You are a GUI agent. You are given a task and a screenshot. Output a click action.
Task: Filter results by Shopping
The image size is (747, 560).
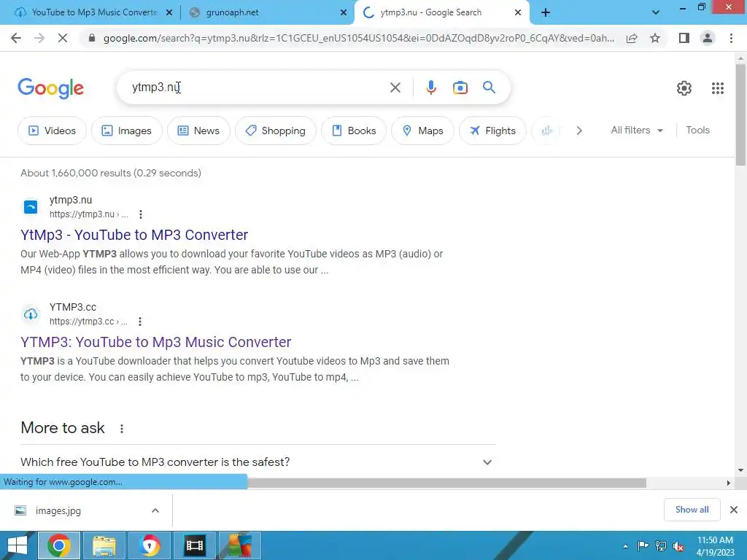275,131
